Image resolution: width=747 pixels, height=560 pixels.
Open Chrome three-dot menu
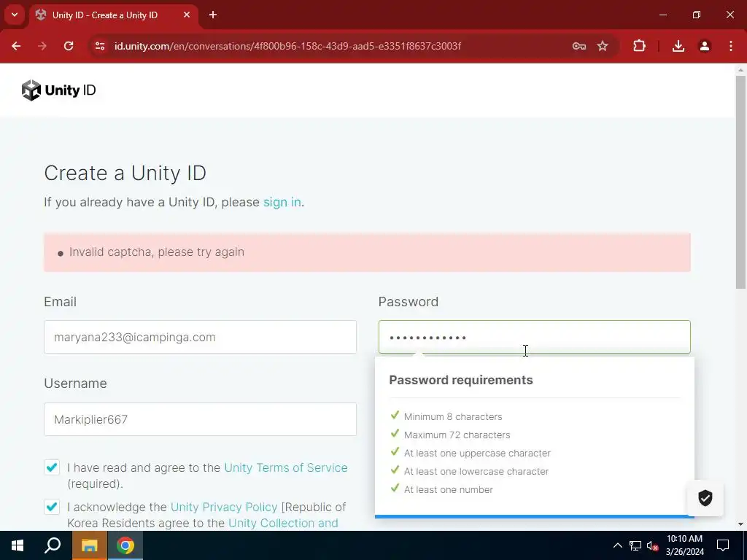pyautogui.click(x=731, y=46)
